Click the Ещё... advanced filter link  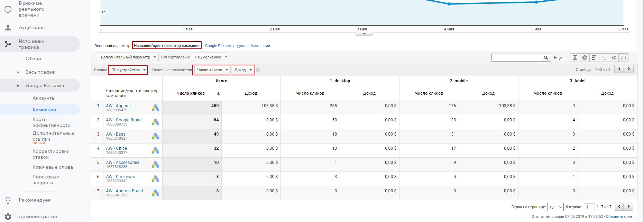click(x=559, y=58)
